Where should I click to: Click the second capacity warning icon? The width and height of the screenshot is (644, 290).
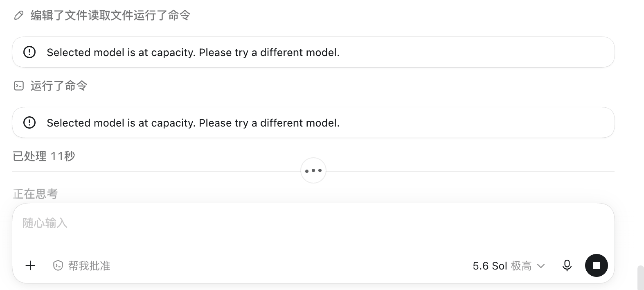click(29, 122)
